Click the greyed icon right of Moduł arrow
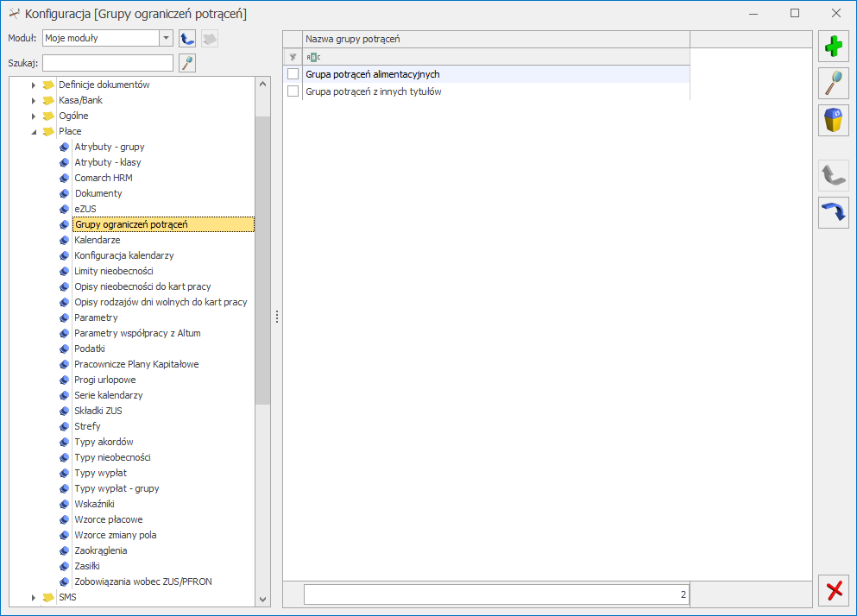 [x=210, y=38]
